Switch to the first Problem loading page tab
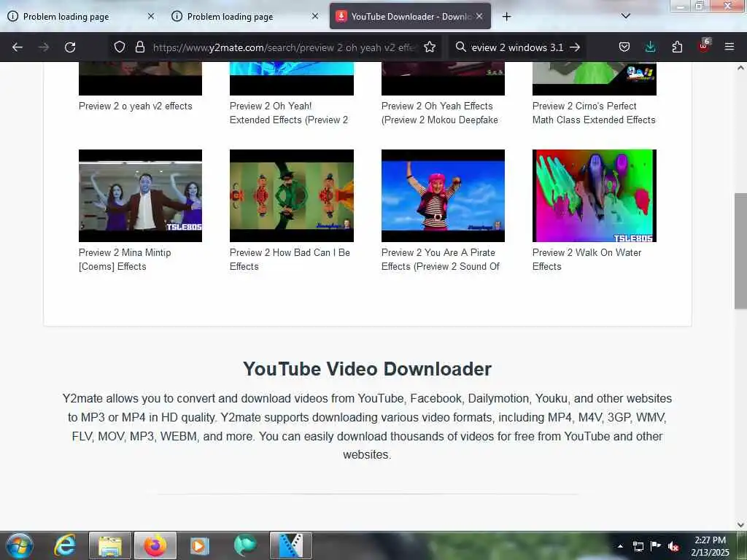 point(81,17)
